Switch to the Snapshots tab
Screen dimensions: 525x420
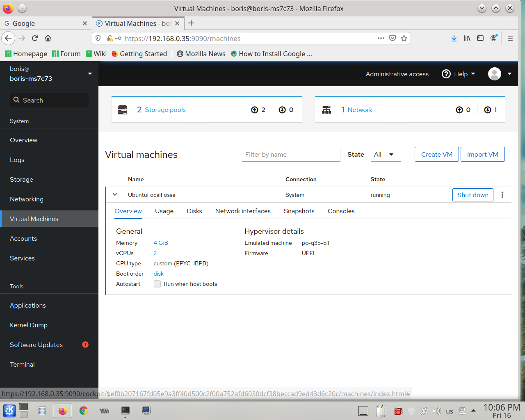[299, 211]
